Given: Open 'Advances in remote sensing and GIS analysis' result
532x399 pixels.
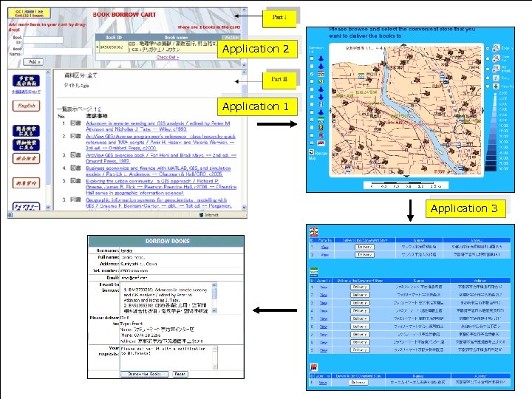Looking at the screenshot, I should pyautogui.click(x=158, y=126).
